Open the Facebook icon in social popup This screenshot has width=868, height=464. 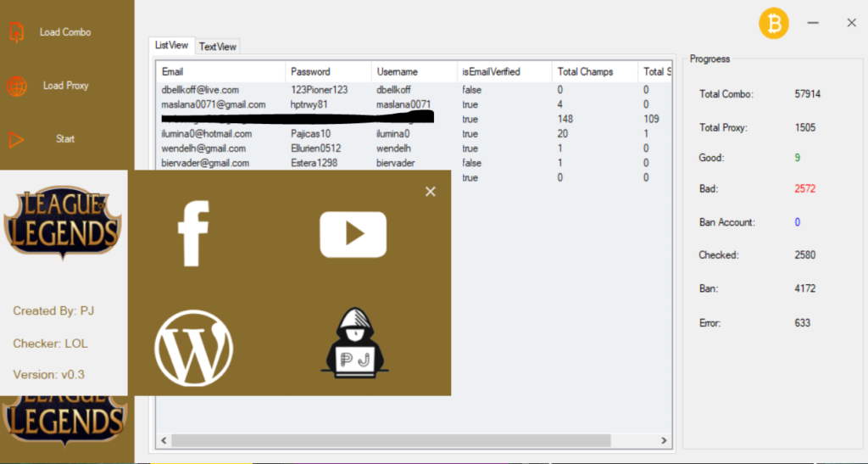193,233
